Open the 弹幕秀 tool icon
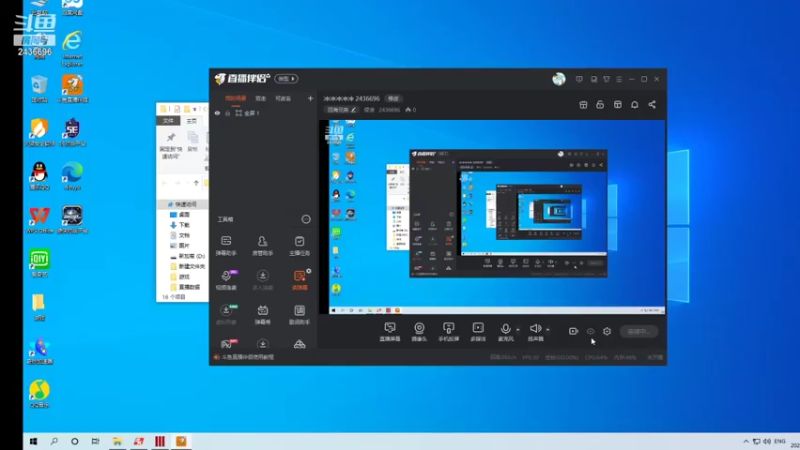Viewport: 800px width, 450px height. (262, 315)
